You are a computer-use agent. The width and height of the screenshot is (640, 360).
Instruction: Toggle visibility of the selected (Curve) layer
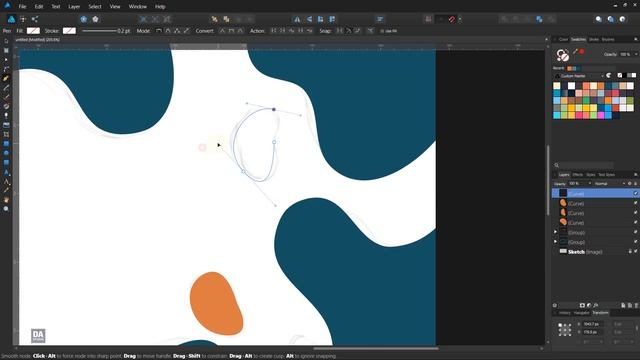point(636,193)
